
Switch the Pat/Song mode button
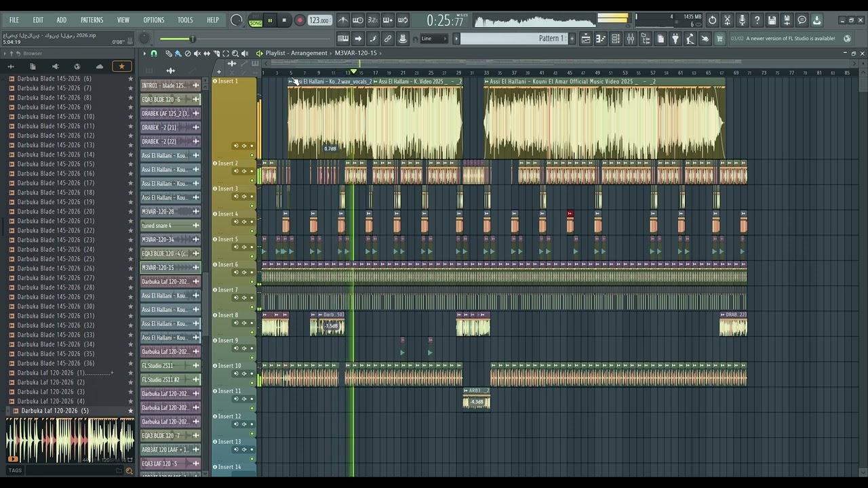click(256, 20)
